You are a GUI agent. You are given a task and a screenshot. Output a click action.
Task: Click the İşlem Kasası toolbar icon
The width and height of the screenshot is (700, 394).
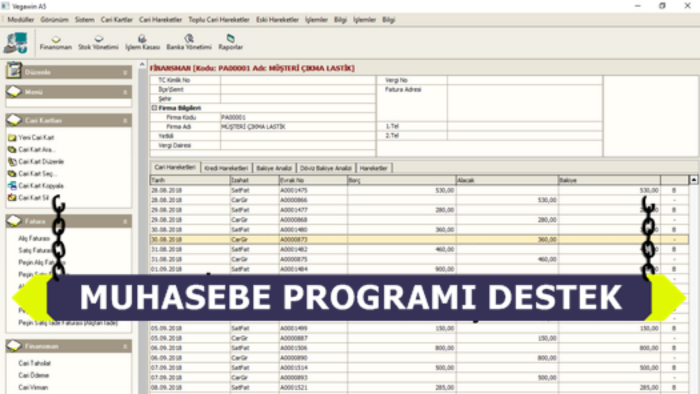(142, 42)
